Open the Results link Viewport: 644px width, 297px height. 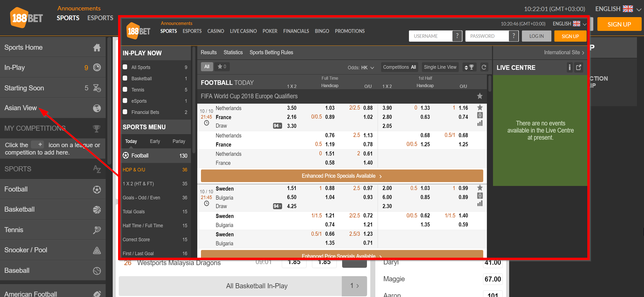point(209,52)
